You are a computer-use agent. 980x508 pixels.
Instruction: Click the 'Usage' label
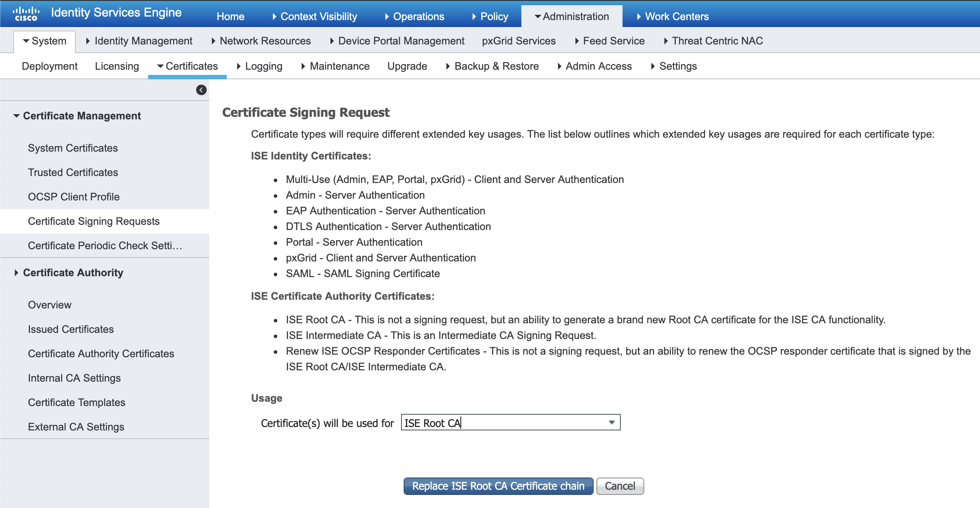coord(266,398)
